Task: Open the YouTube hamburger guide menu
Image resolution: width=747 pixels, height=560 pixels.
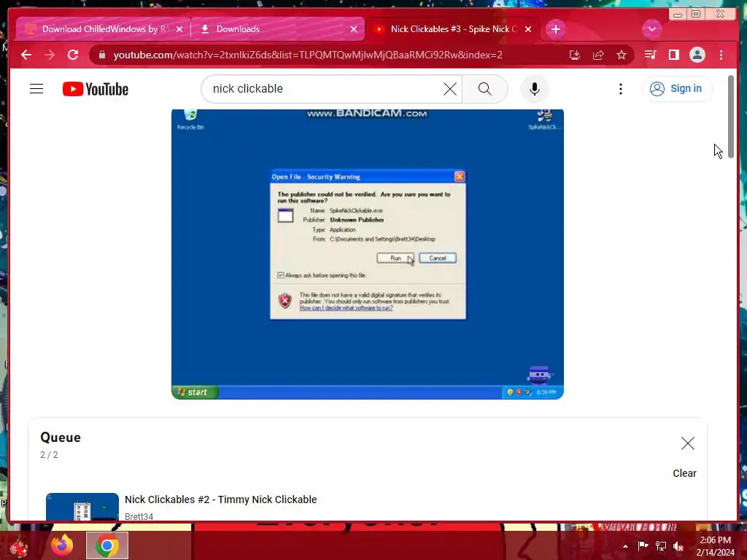Action: pos(36,88)
